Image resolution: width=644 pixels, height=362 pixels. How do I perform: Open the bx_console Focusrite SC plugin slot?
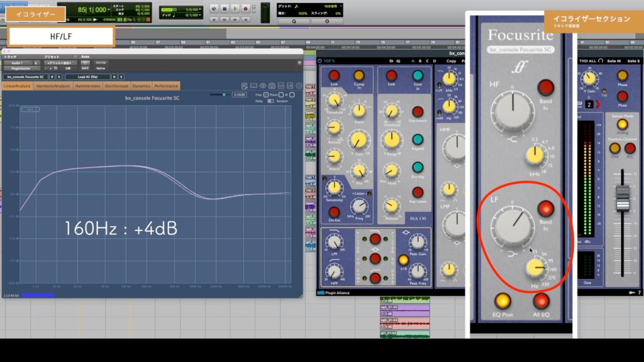pos(25,77)
